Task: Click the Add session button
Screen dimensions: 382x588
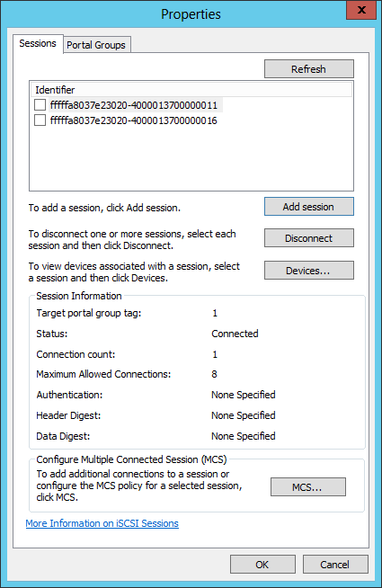Action: (309, 207)
